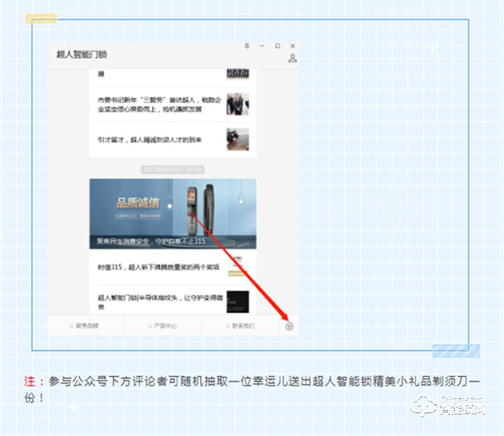Viewport: 504px width, 436px height.
Task: Open the 聚焦品牌 bottom menu
Action: [x=86, y=326]
